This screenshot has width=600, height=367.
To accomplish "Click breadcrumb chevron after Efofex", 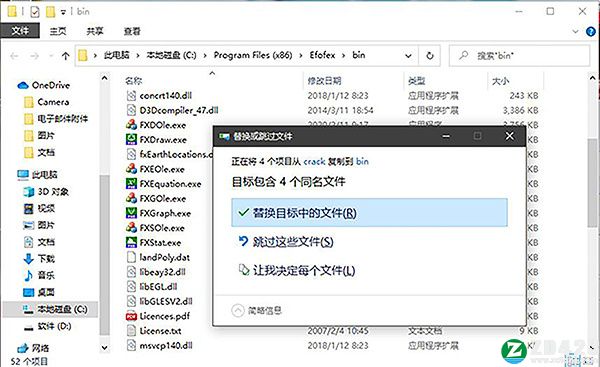I will point(344,56).
